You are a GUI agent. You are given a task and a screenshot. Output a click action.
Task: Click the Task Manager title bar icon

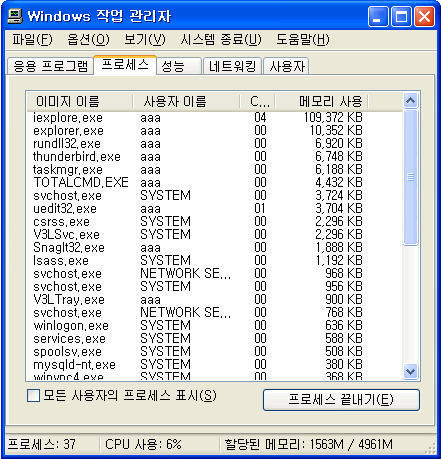(15, 16)
